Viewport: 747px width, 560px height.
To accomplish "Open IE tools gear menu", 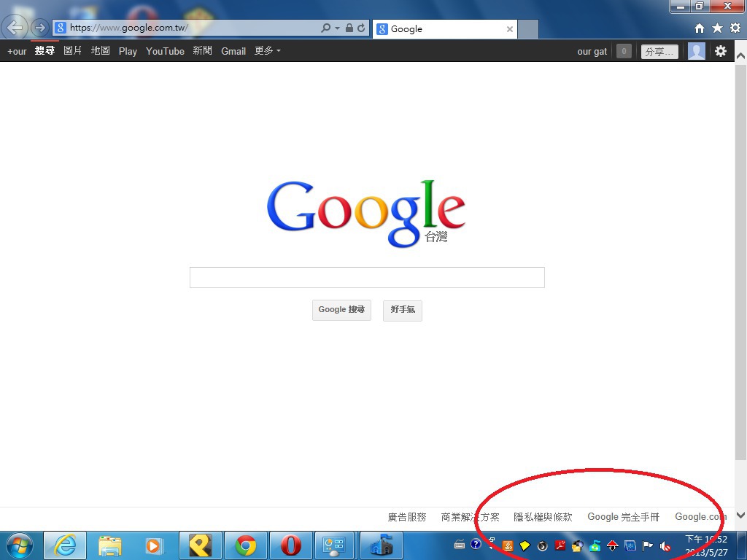I will coord(735,28).
